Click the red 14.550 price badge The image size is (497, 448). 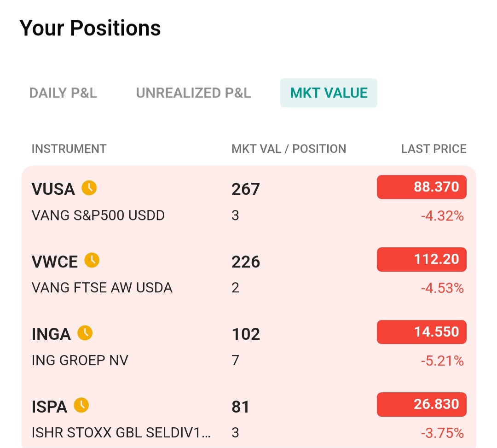tap(422, 332)
